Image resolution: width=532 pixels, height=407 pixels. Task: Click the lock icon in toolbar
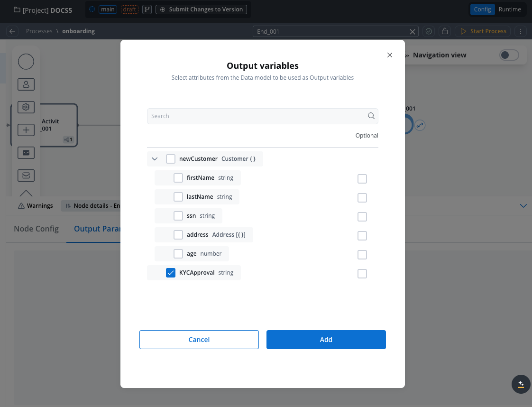coord(445,31)
